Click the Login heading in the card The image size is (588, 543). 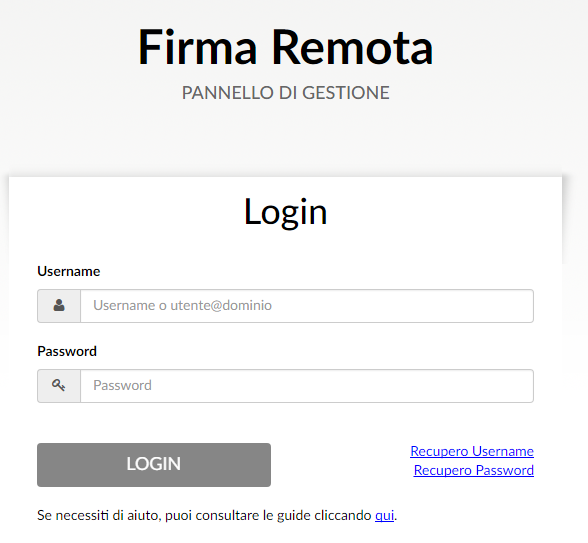(x=286, y=212)
